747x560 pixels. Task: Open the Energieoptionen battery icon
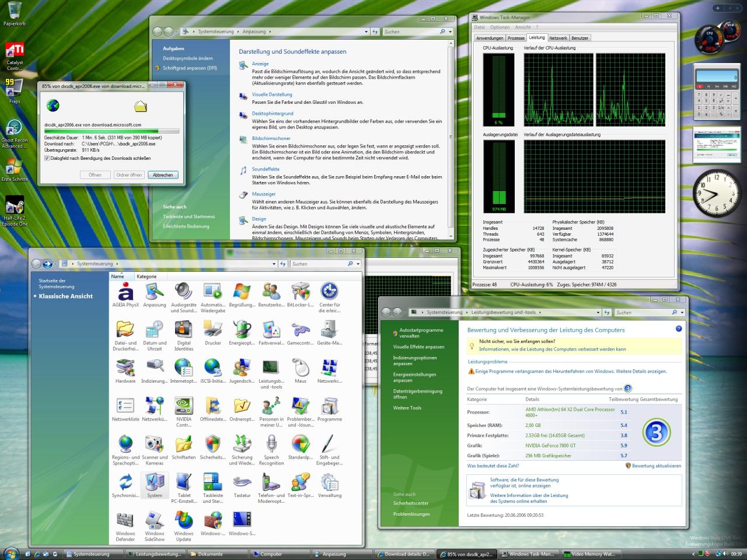[x=242, y=334]
